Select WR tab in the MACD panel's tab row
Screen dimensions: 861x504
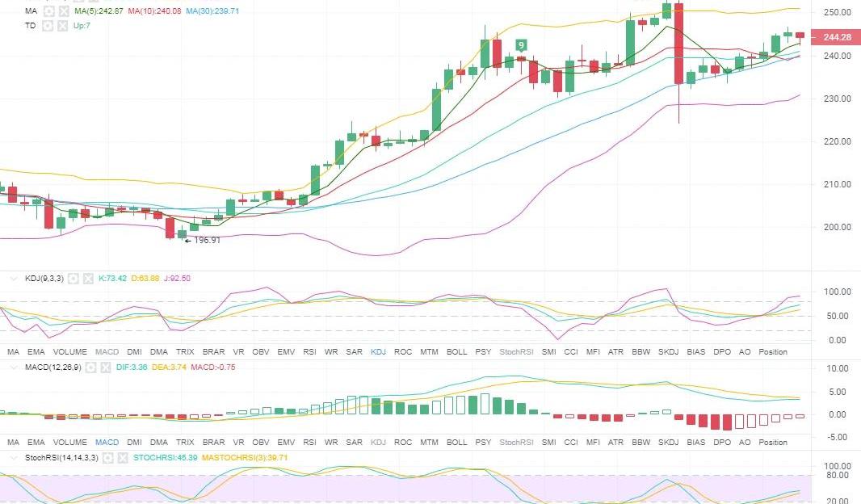tap(331, 443)
